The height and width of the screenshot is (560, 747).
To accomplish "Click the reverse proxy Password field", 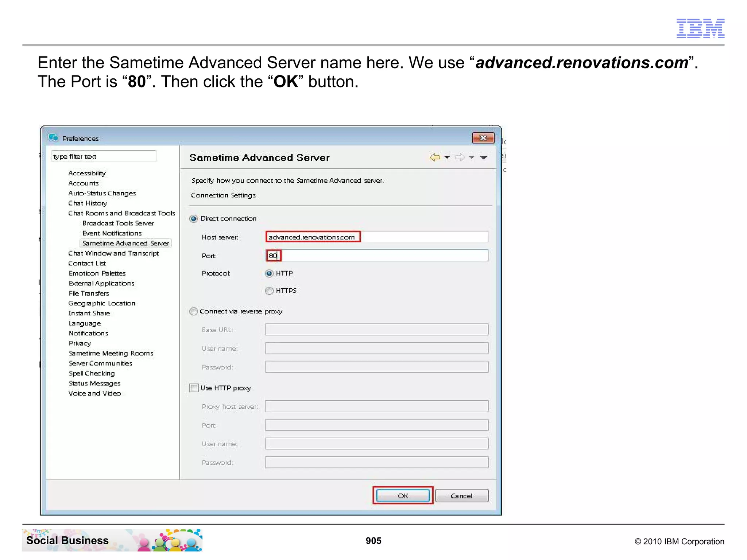I will (x=377, y=367).
